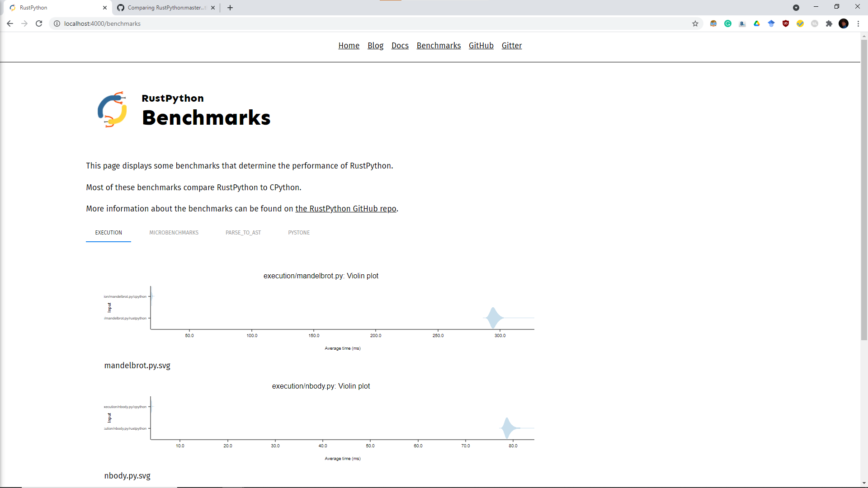Open the greyed-out circular extension icon
Image resolution: width=868 pixels, height=488 pixels.
coord(815,23)
